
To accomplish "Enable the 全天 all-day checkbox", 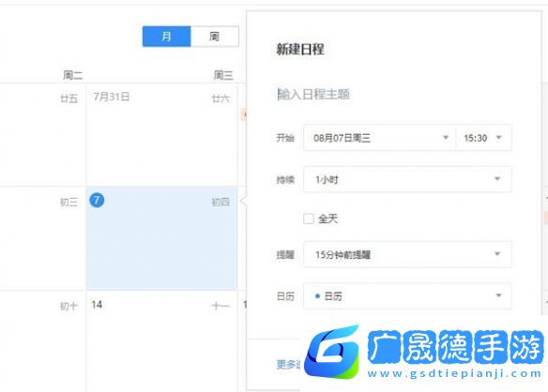I will pos(308,219).
